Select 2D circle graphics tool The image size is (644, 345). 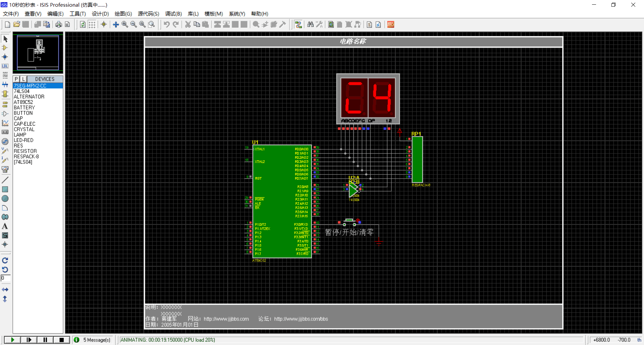click(5, 199)
